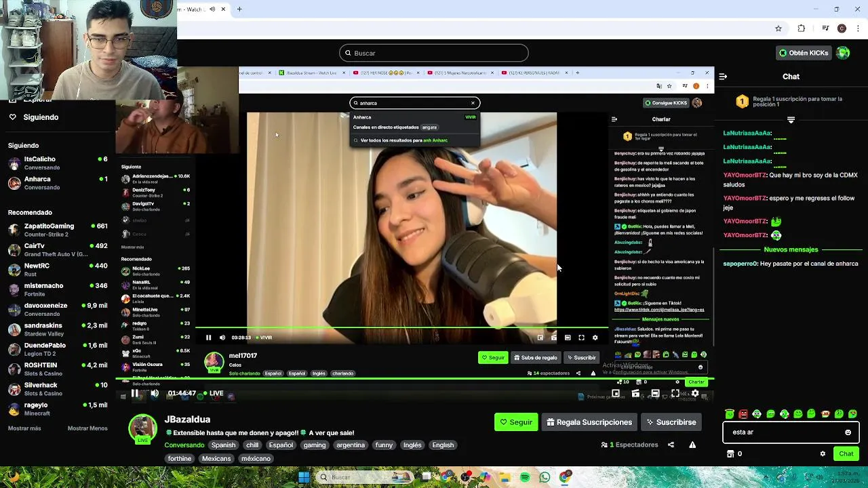Pause the JBazaldua stream player
This screenshot has width=868, height=488.
(135, 393)
